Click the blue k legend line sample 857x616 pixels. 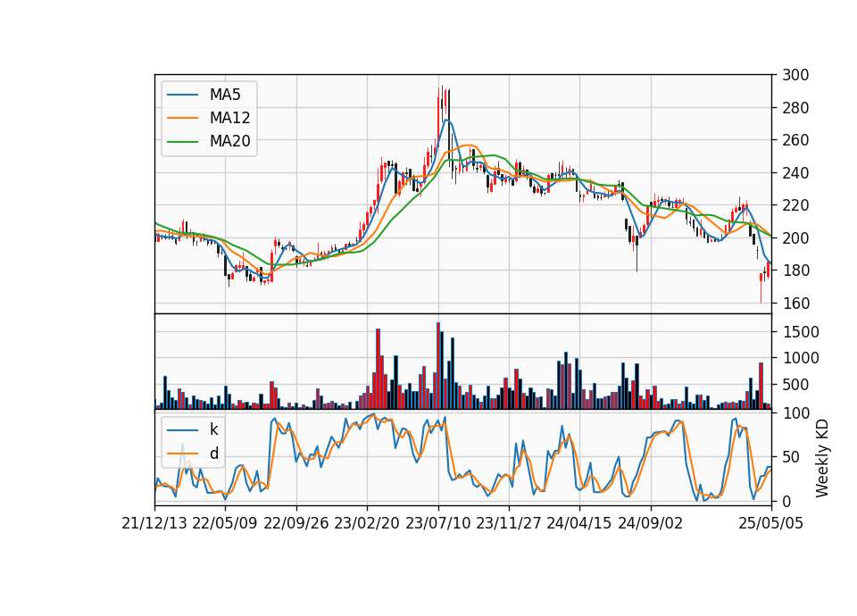click(182, 430)
